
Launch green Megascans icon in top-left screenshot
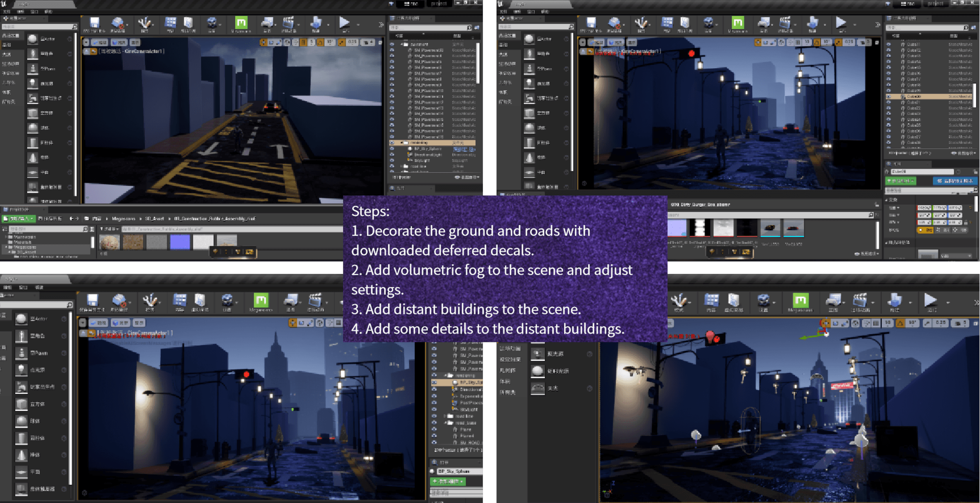241,22
